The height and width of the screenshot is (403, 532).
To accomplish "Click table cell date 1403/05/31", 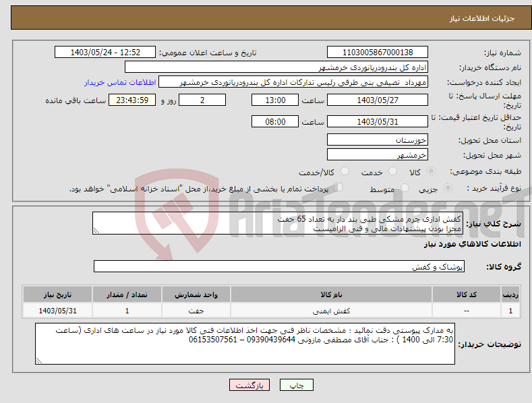I will coord(58,311).
